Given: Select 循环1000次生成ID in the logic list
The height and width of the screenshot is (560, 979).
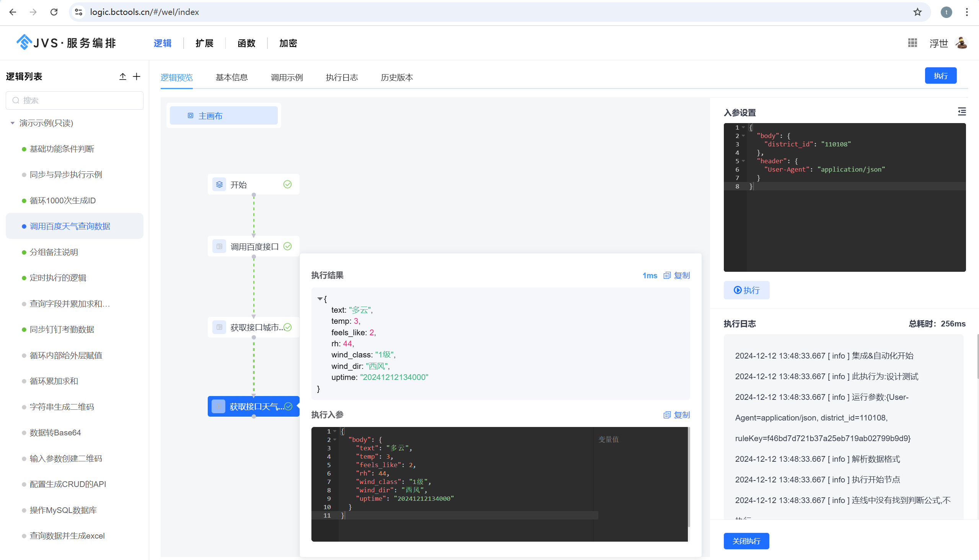Looking at the screenshot, I should click(x=63, y=200).
